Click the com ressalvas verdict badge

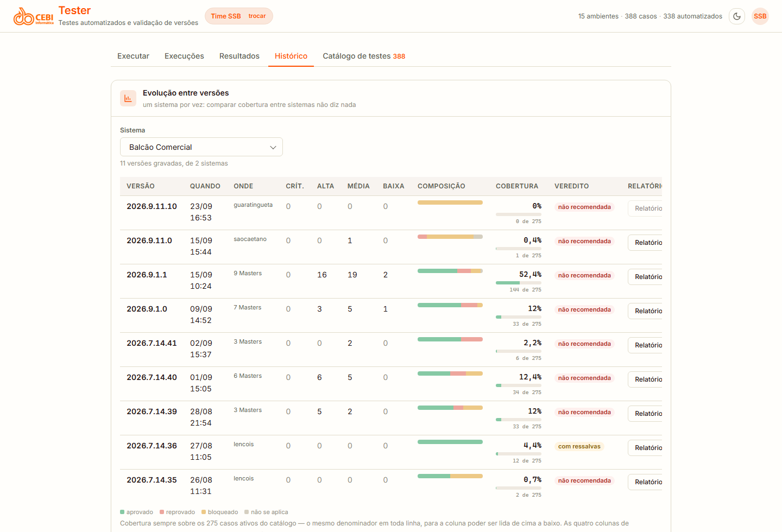point(579,447)
